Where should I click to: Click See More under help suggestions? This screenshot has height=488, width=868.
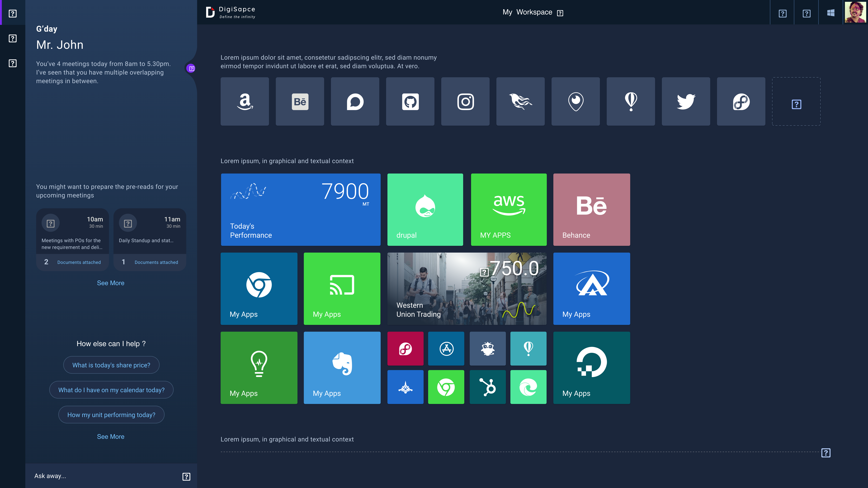(x=111, y=437)
